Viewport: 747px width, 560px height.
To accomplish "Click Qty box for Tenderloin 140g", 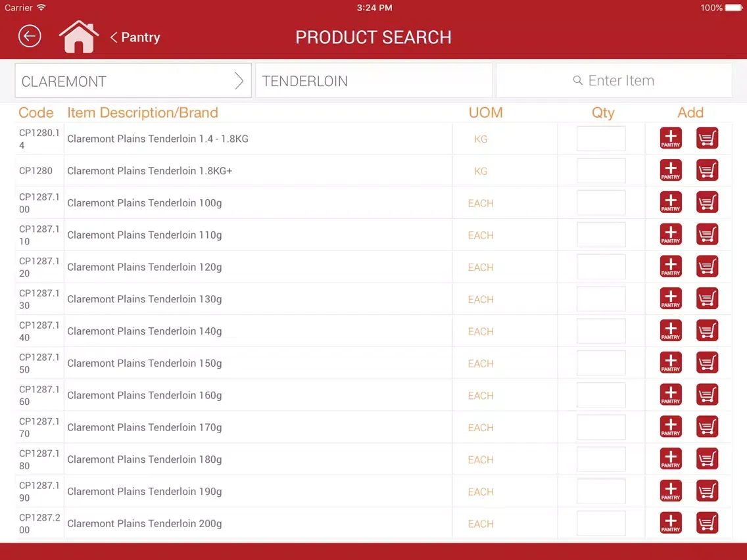I will 601,331.
